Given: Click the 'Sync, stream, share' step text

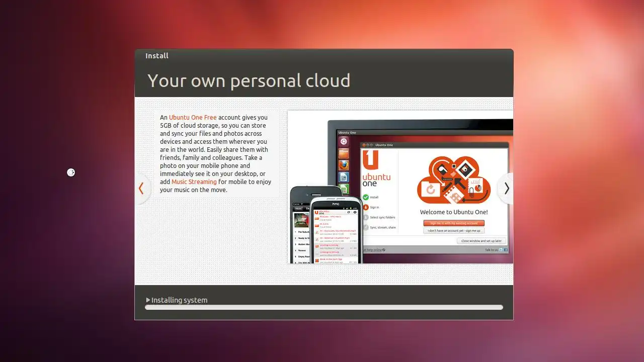Looking at the screenshot, I should point(382,227).
